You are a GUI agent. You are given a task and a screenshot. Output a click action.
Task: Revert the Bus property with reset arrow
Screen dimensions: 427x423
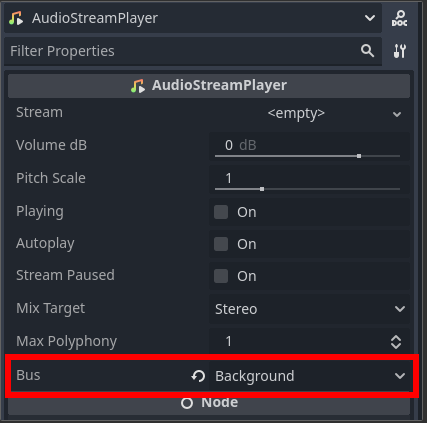click(x=198, y=376)
